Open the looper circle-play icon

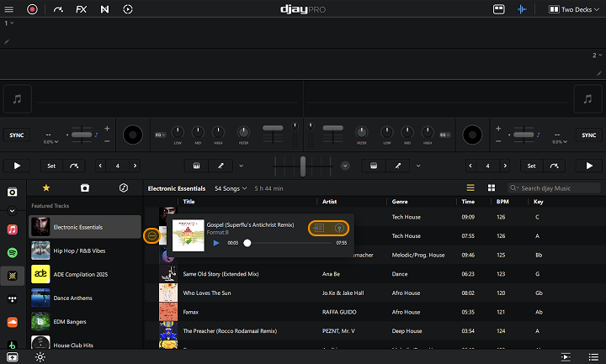pos(128,9)
